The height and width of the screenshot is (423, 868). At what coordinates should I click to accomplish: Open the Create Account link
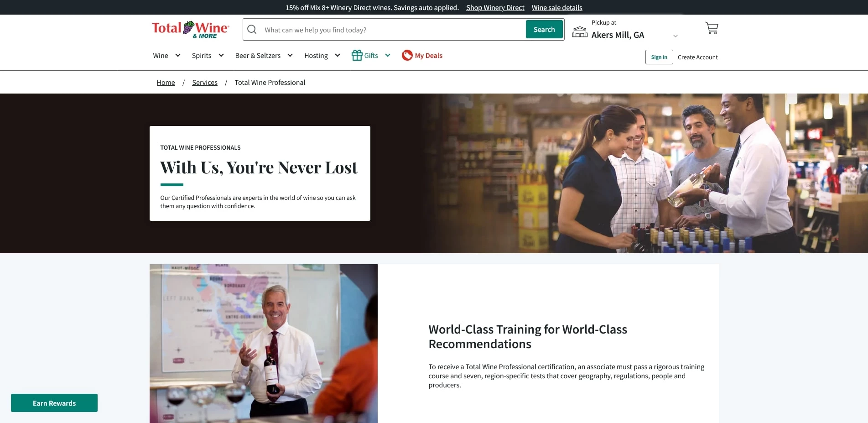[x=697, y=57]
